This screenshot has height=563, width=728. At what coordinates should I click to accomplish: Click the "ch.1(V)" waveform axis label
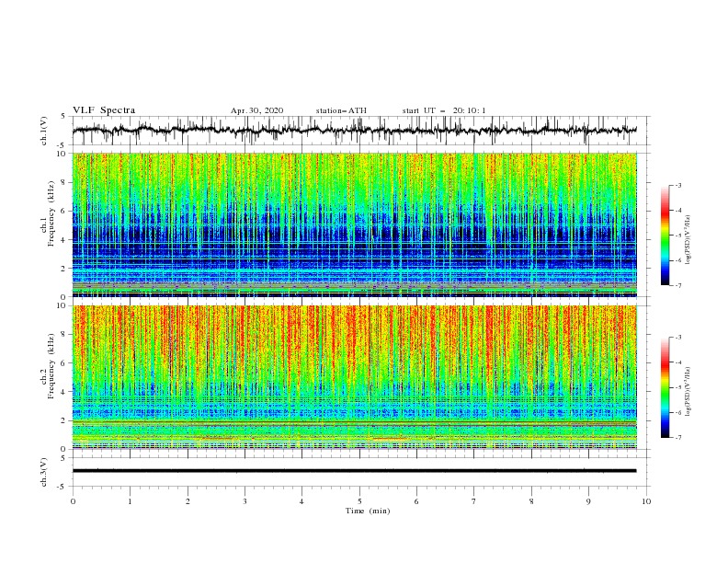[44, 131]
